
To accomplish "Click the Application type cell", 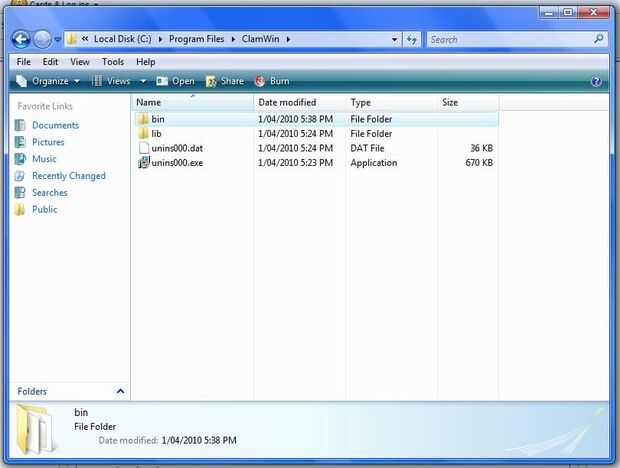I will click(374, 163).
